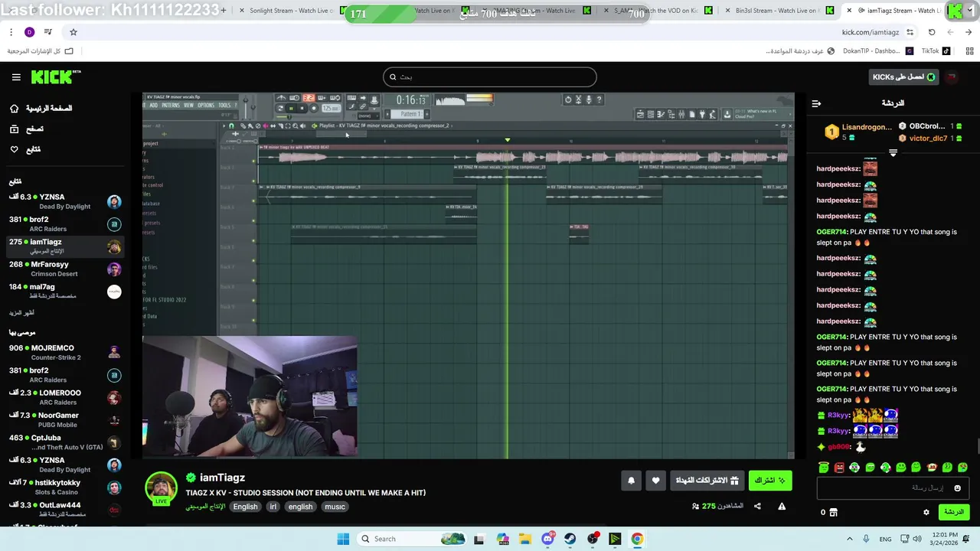The width and height of the screenshot is (980, 551).
Task: Click the irl tag
Action: pos(273,507)
